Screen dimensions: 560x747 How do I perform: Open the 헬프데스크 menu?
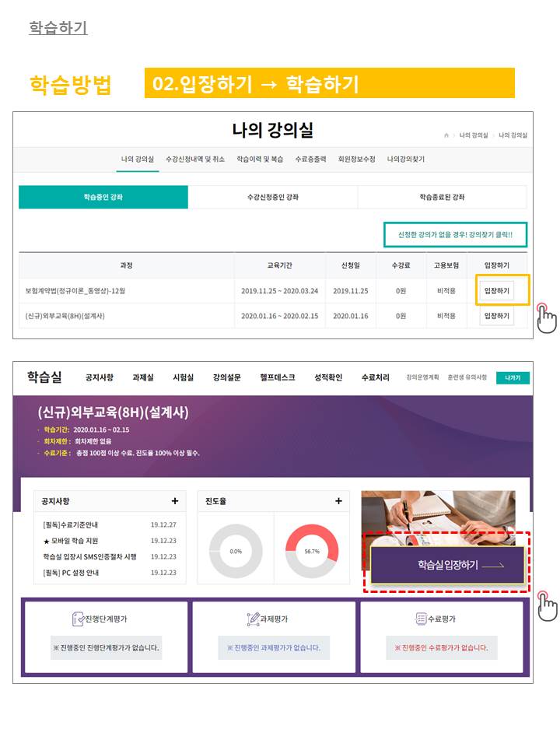pyautogui.click(x=278, y=378)
